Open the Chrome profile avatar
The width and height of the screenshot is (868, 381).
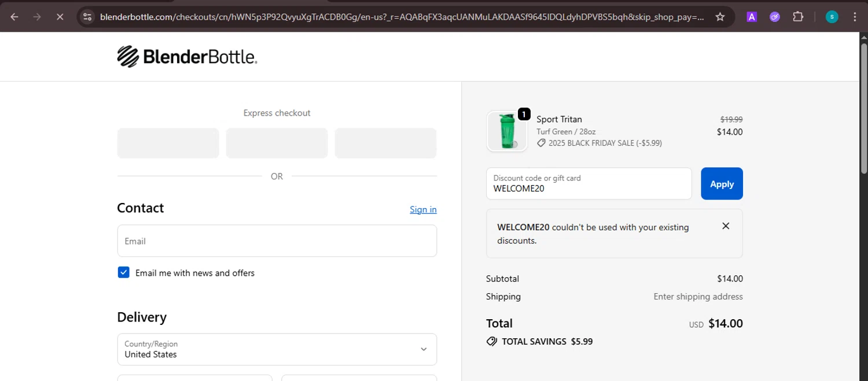(x=832, y=17)
